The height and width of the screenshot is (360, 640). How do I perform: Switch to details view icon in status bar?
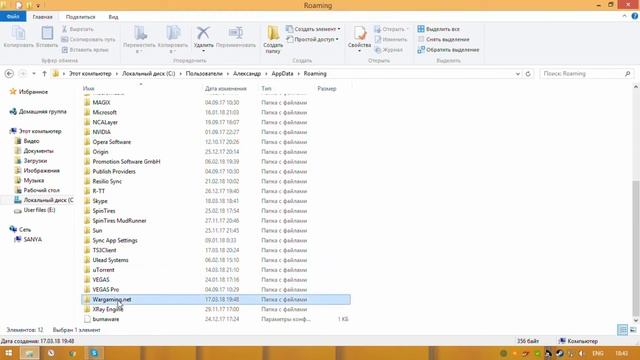pos(622,330)
